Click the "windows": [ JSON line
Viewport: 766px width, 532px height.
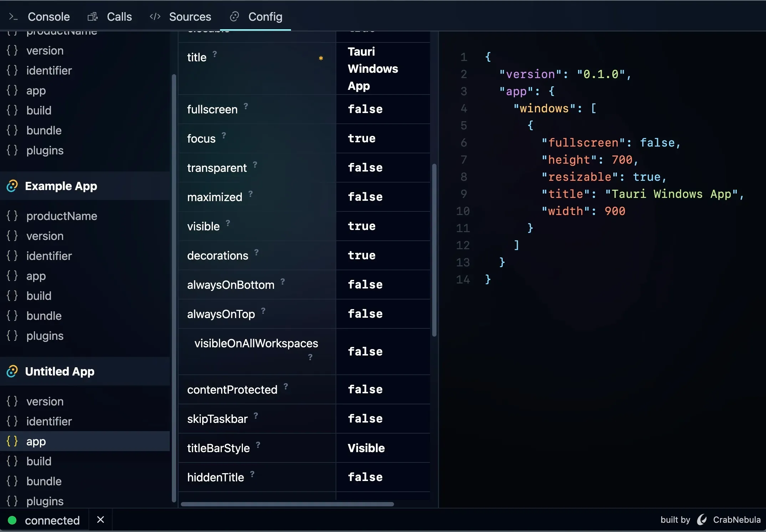point(555,108)
